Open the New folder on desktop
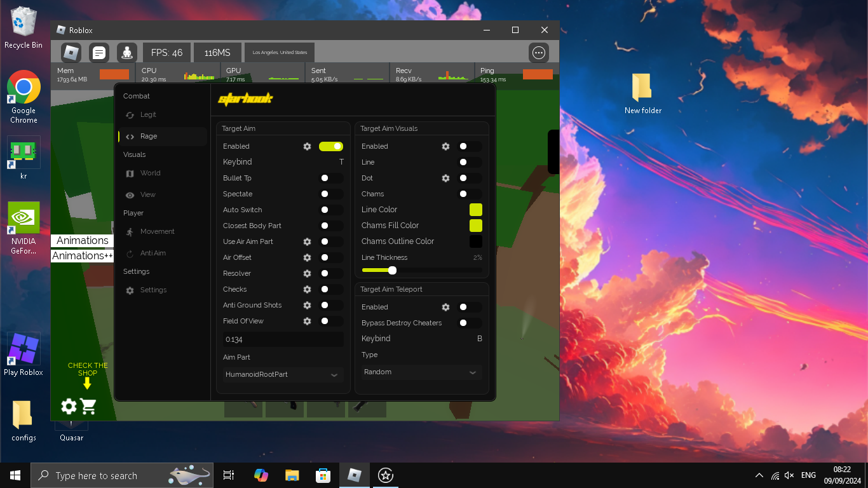 click(642, 93)
